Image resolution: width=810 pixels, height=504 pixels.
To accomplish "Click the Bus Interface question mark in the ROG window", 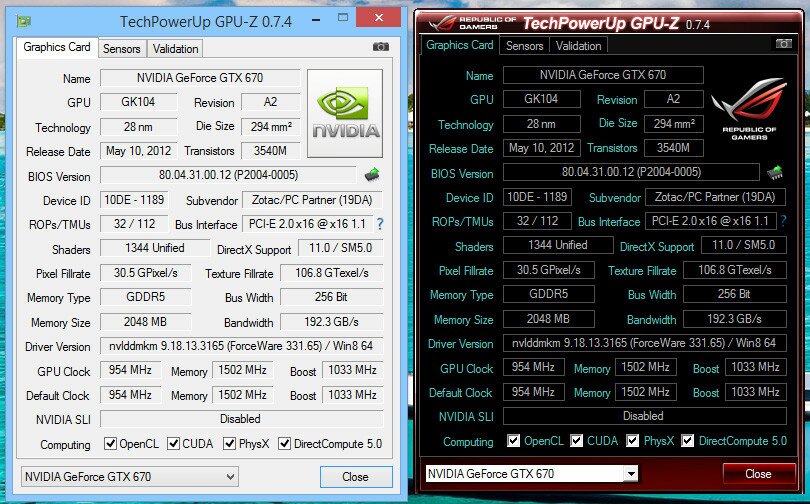I will 783,221.
